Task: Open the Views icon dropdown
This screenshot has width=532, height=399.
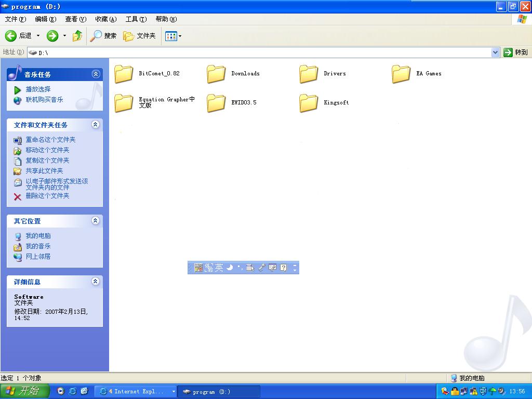Action: (x=173, y=36)
